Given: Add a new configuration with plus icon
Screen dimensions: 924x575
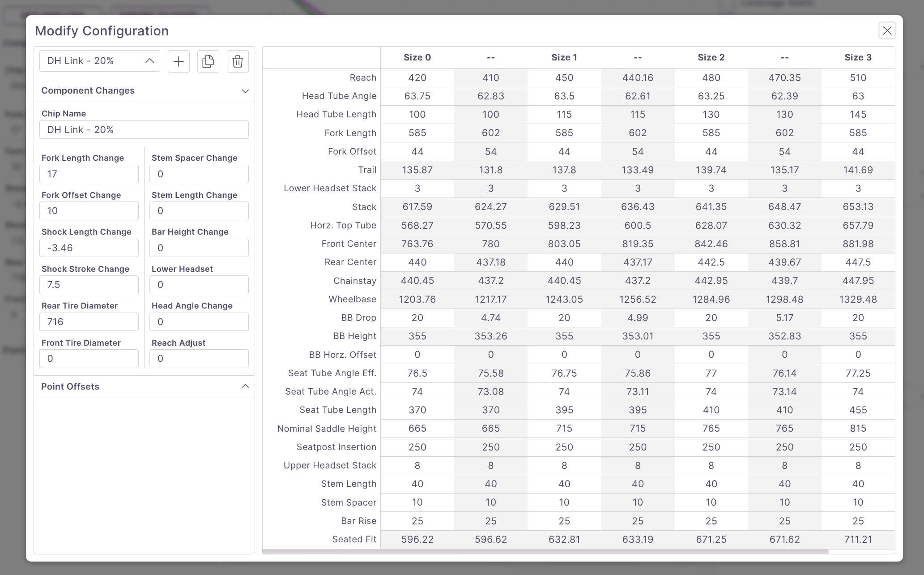Looking at the screenshot, I should coord(179,61).
